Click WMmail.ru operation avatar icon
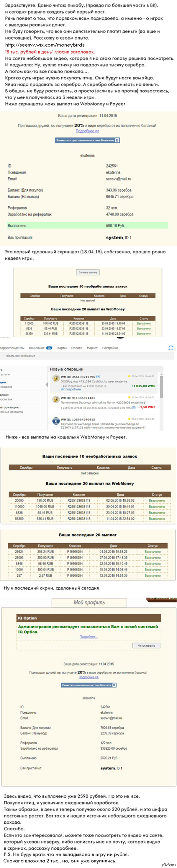177x868 pixels. pos(56,399)
